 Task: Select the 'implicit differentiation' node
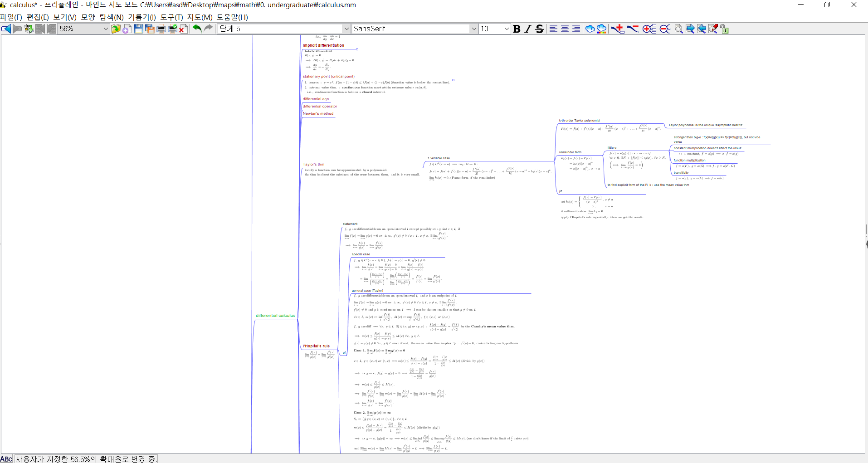point(323,45)
